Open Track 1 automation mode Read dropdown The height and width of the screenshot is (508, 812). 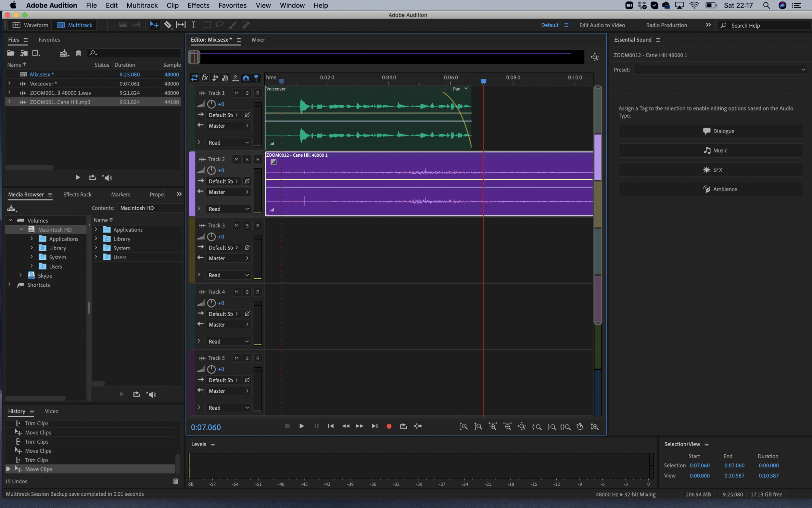[228, 143]
